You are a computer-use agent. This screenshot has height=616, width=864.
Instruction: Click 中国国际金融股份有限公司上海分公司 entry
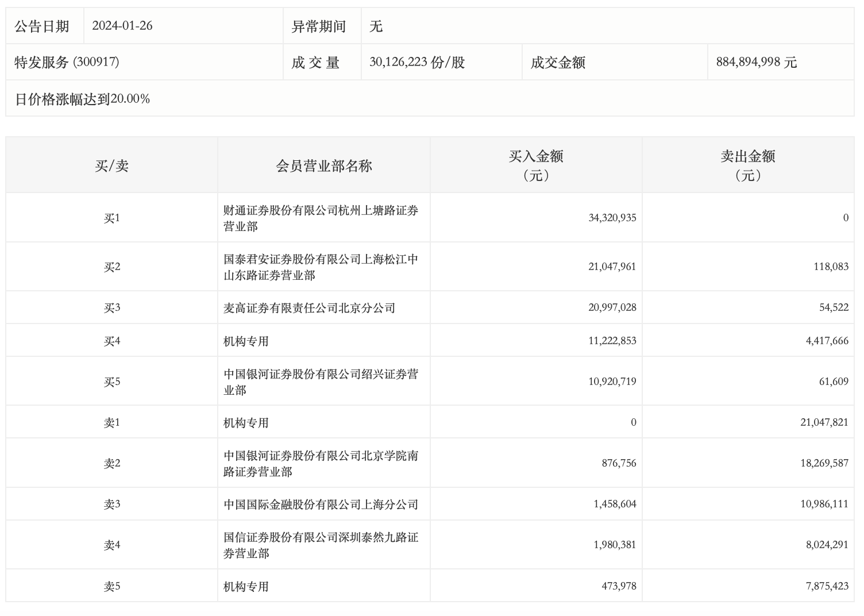point(321,505)
